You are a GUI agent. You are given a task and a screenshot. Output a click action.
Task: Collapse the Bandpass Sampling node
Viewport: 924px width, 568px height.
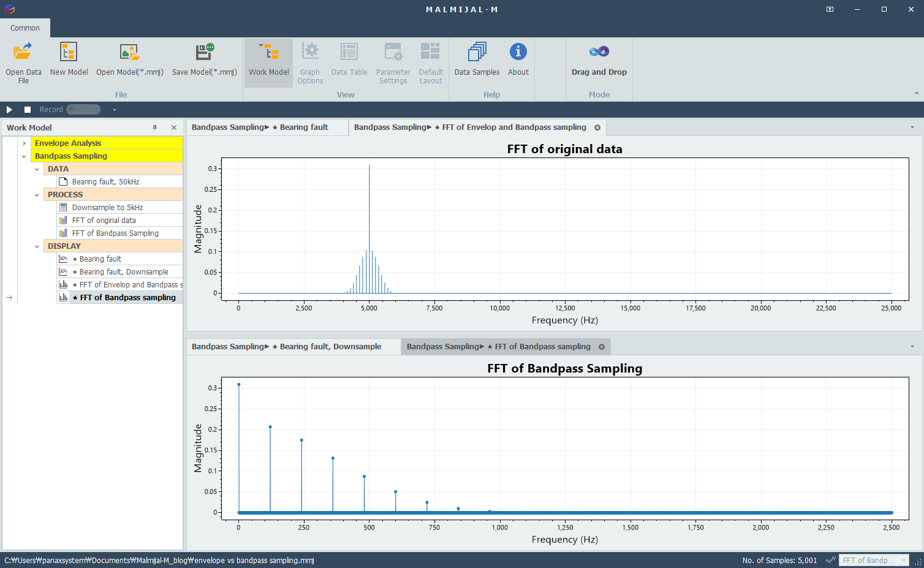[24, 156]
